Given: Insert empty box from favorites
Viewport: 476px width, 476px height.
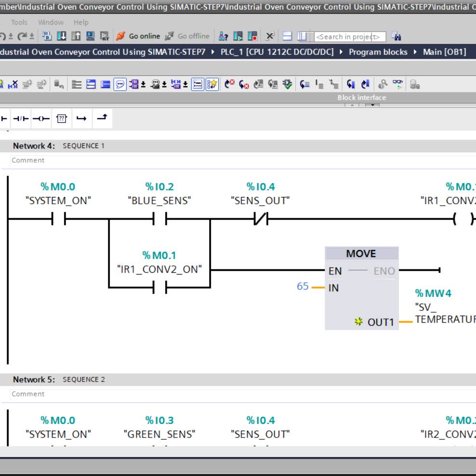Looking at the screenshot, I should click(x=62, y=119).
